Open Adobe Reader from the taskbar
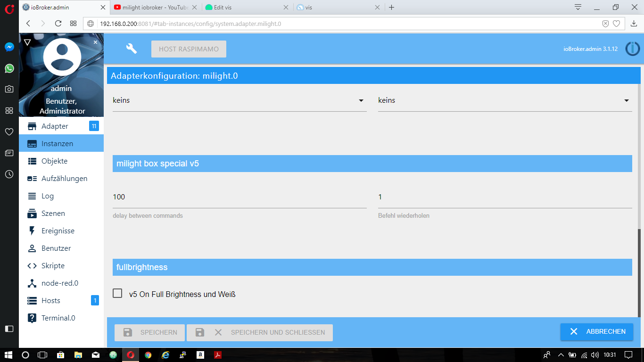 coord(218,355)
